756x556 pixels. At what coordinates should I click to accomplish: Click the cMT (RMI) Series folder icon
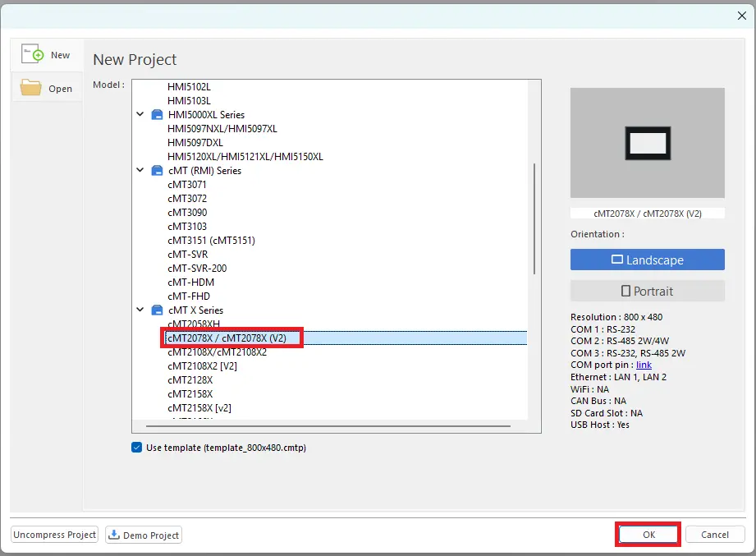point(157,171)
